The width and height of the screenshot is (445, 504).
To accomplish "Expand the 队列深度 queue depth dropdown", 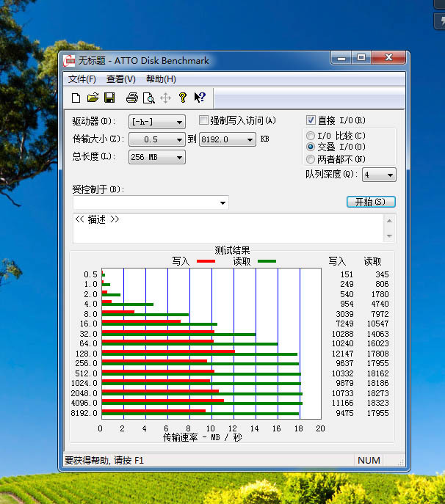I will tap(390, 175).
